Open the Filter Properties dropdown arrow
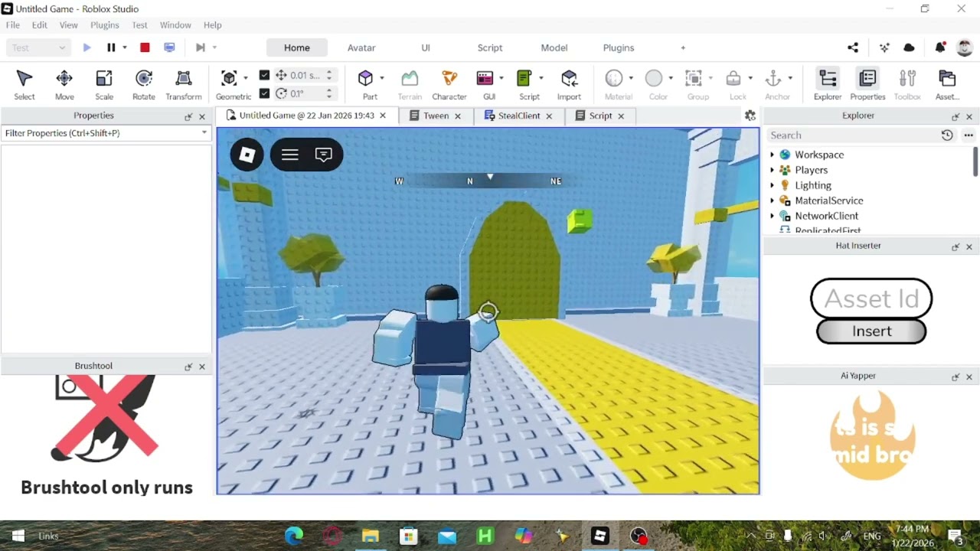Screen dimensions: 980x551 pyautogui.click(x=204, y=133)
